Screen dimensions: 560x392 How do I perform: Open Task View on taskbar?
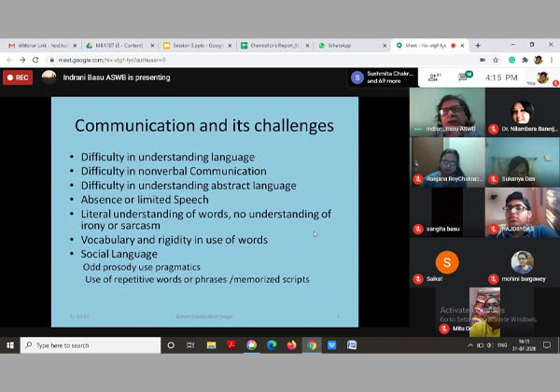coord(190,345)
